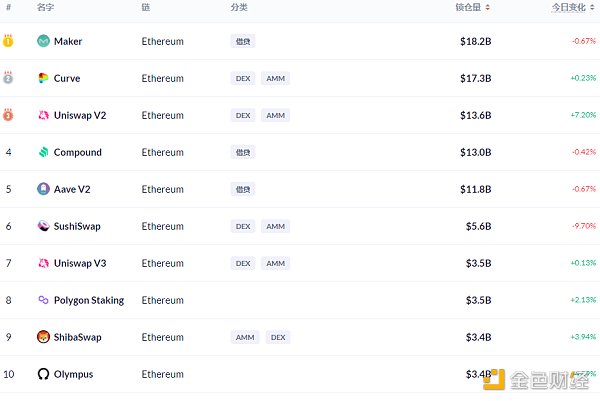Sort by 今日变化 column arrow
The height and width of the screenshot is (401, 600).
coord(592,7)
